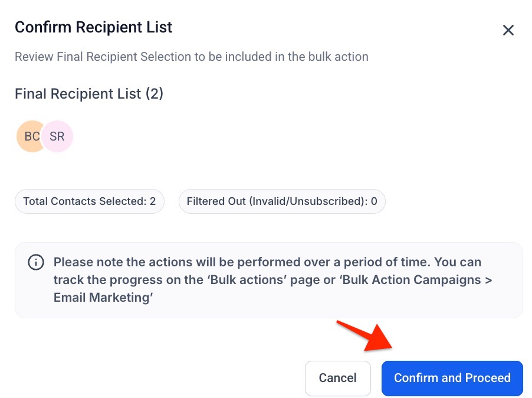Close the Confirm Recipient List dialog
Screen dimensions: 532x398
(508, 30)
